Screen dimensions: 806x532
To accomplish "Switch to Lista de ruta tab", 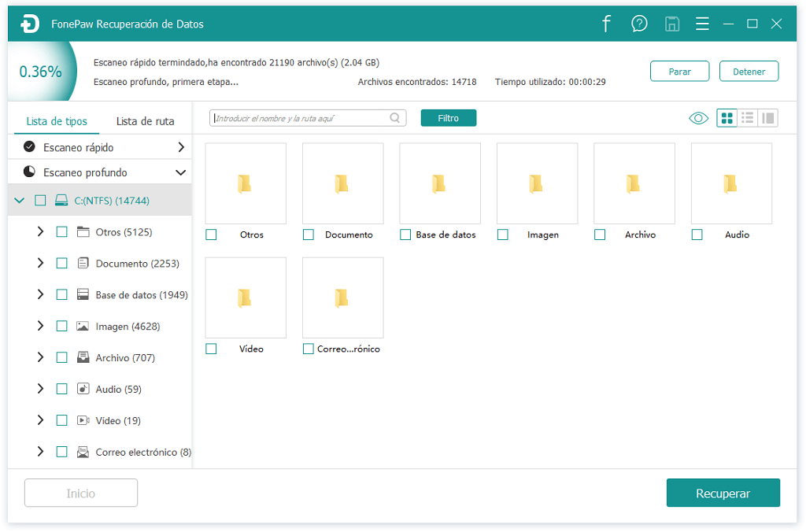I will (145, 121).
